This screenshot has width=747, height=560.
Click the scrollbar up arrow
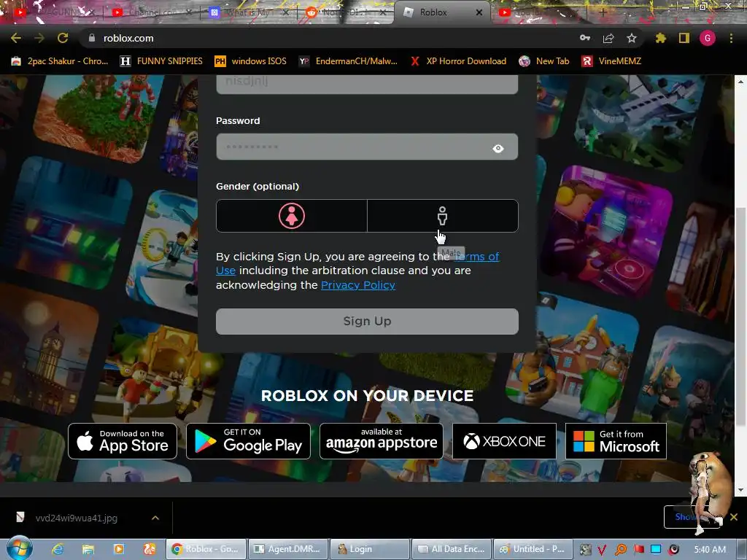pos(740,82)
